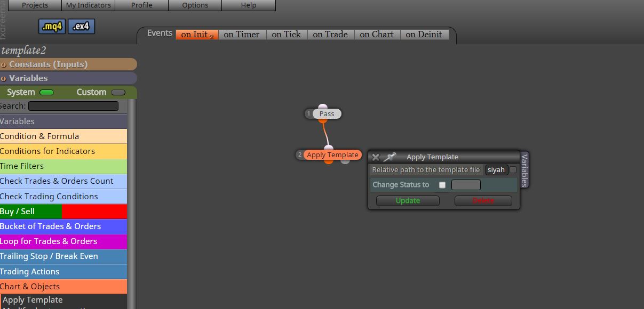Click Apply Template node's gray output connector
The width and height of the screenshot is (644, 309).
tap(345, 161)
